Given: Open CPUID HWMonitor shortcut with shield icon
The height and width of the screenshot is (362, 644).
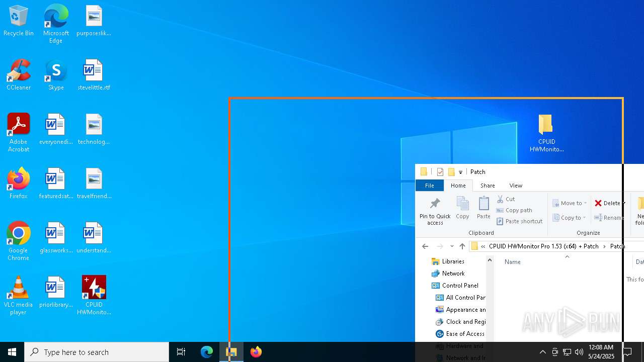Looking at the screenshot, I should point(94,296).
